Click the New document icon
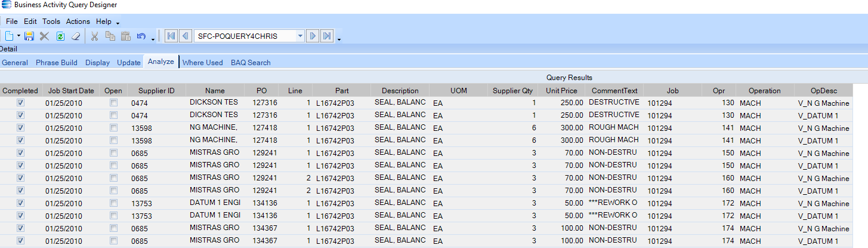This screenshot has width=868, height=248. pyautogui.click(x=10, y=36)
